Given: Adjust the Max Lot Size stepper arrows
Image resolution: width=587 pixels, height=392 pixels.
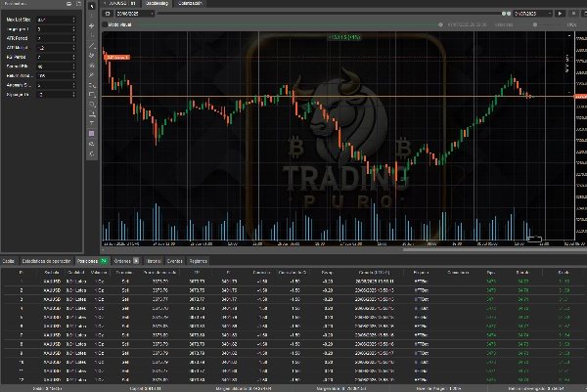Looking at the screenshot, I should (74, 19).
